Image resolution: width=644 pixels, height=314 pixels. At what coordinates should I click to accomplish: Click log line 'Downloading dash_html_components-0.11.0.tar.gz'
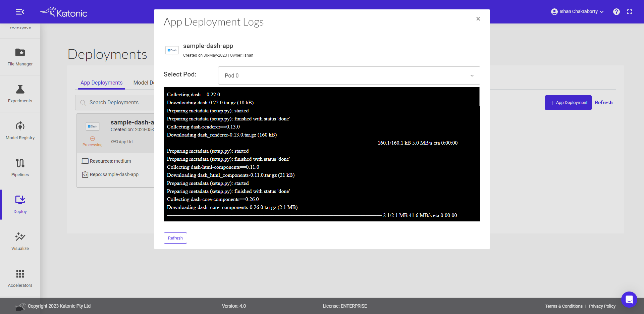231,175
